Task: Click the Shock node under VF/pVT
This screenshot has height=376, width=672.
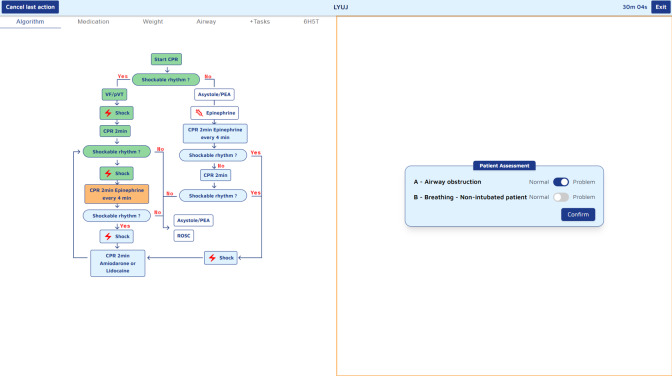Action: (117, 113)
